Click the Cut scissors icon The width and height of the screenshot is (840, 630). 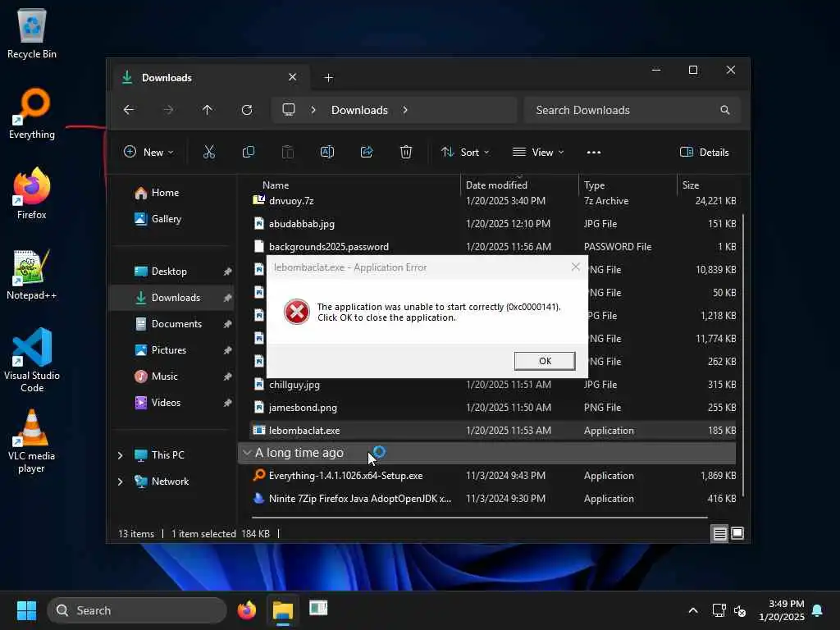point(209,152)
